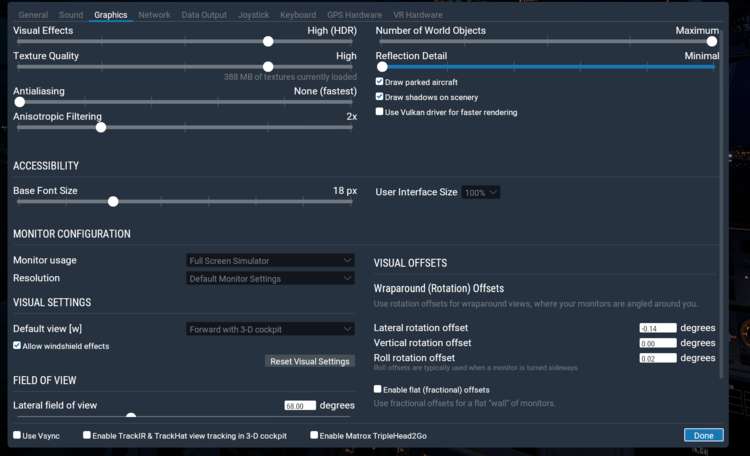Open the Network settings tab
Viewport: 750px width, 456px height.
pos(154,15)
